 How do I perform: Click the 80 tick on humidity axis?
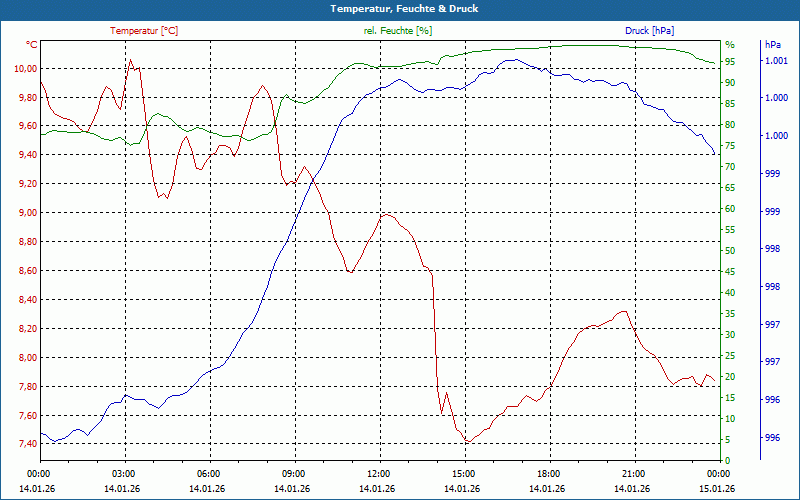point(730,125)
